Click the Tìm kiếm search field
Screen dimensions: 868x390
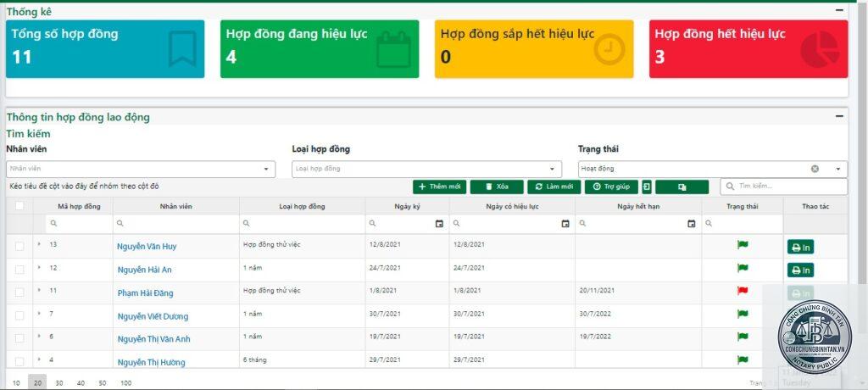[x=783, y=187]
